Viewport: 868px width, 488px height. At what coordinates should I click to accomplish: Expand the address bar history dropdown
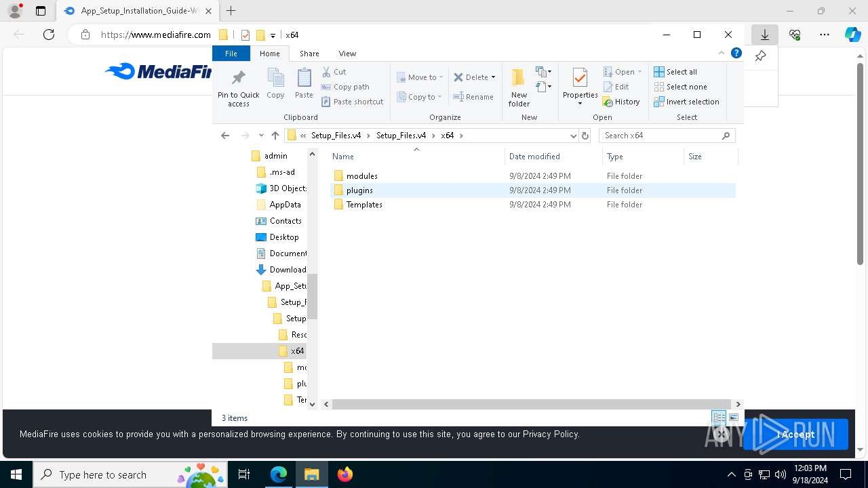point(573,136)
